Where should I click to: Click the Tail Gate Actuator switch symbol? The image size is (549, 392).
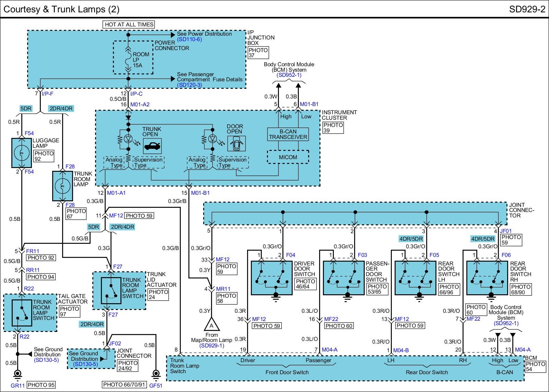[22, 313]
